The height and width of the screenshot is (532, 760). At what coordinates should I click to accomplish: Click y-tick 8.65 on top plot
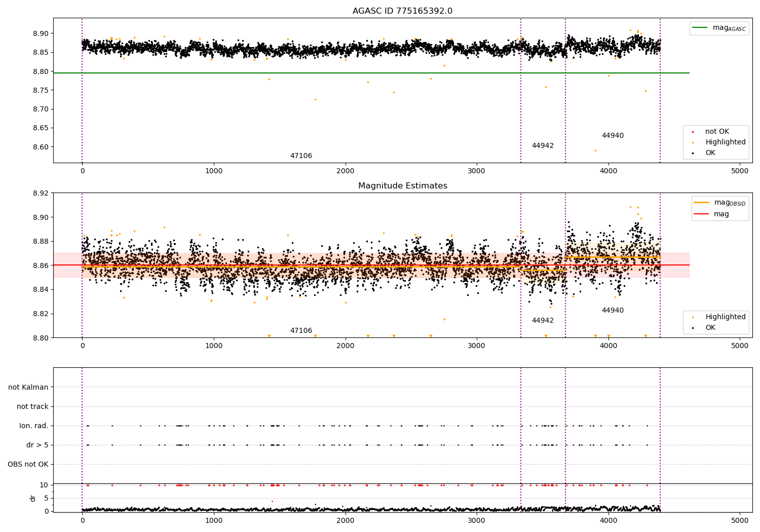[x=41, y=128]
